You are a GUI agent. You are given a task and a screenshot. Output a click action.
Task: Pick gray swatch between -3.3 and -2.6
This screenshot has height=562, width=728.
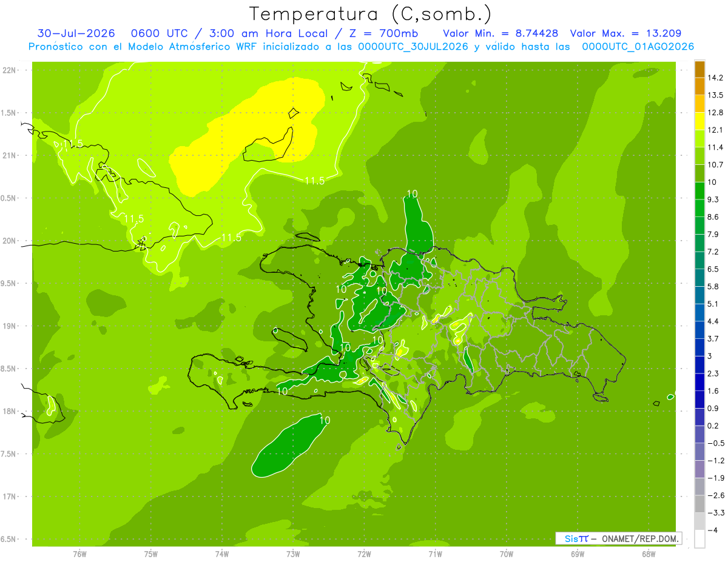coord(699,504)
